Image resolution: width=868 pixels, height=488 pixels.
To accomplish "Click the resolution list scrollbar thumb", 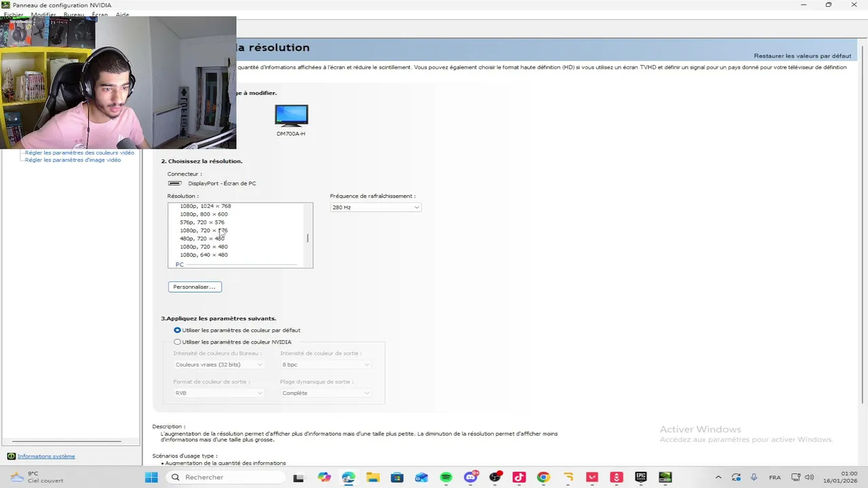I will coord(308,238).
